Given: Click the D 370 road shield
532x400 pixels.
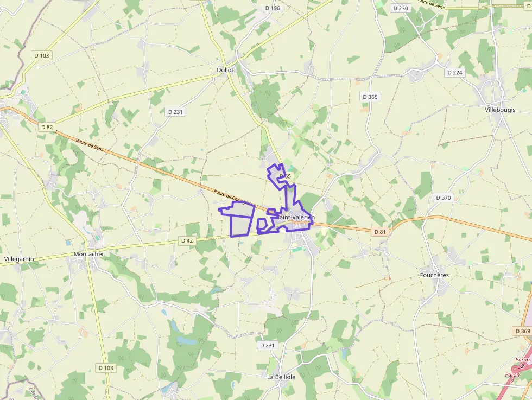Looking at the screenshot, I should click(444, 198).
